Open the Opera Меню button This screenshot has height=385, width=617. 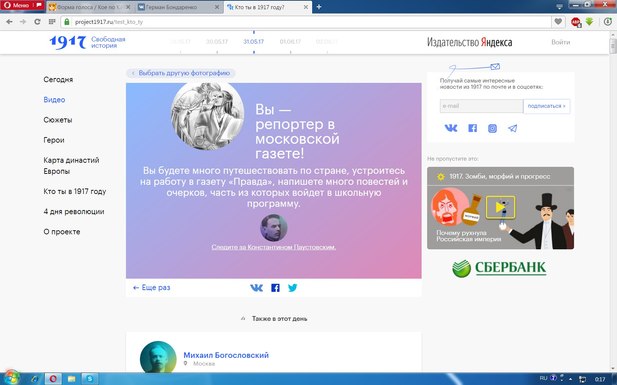click(x=22, y=6)
